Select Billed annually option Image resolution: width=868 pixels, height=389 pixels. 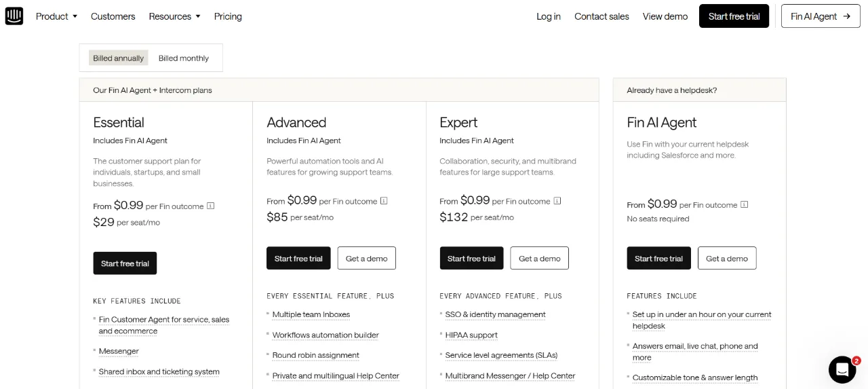point(119,58)
